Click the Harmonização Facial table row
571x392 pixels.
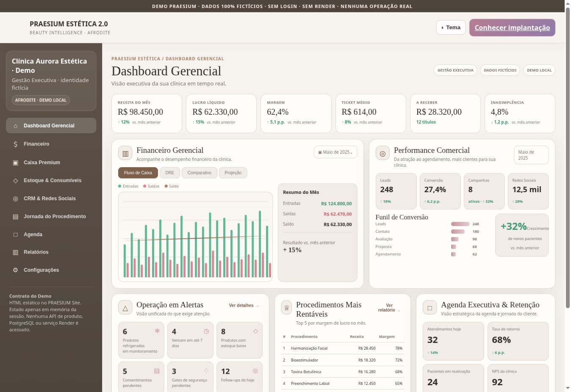pos(343,348)
